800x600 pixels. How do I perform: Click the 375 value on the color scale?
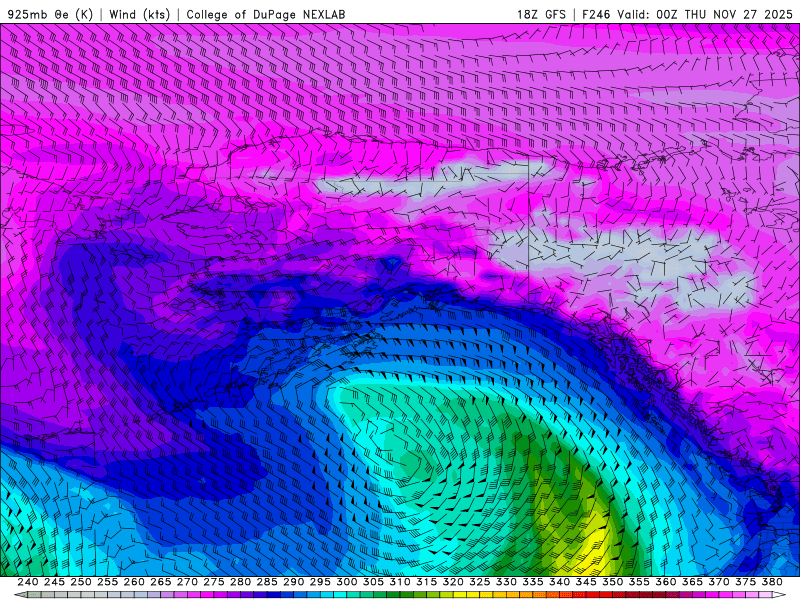click(x=745, y=582)
